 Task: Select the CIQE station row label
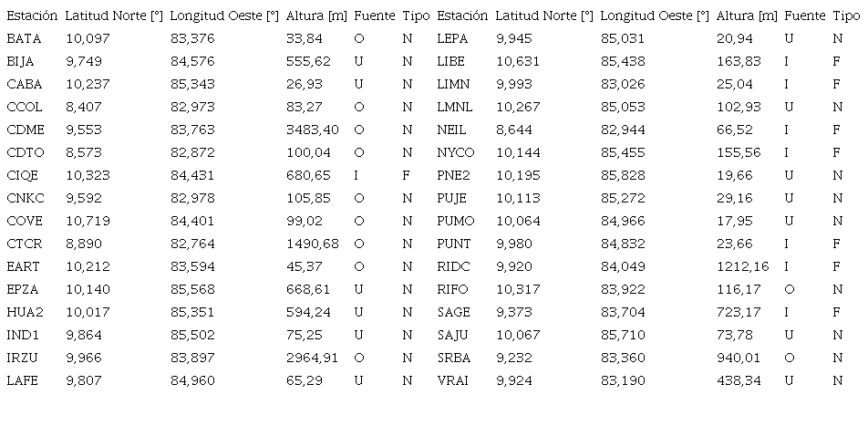click(x=23, y=175)
